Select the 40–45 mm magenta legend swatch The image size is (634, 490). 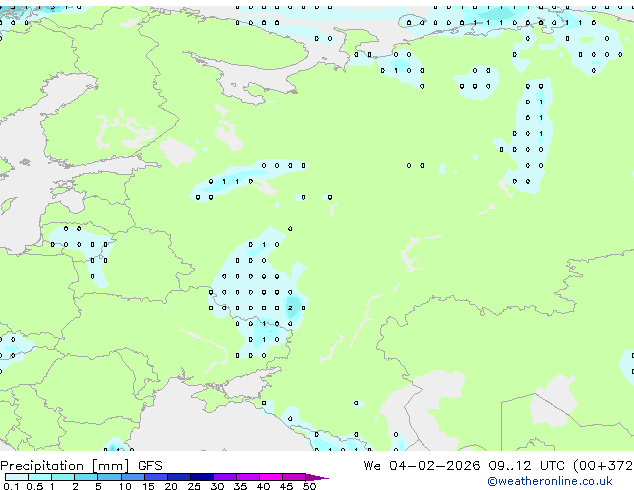click(271, 477)
